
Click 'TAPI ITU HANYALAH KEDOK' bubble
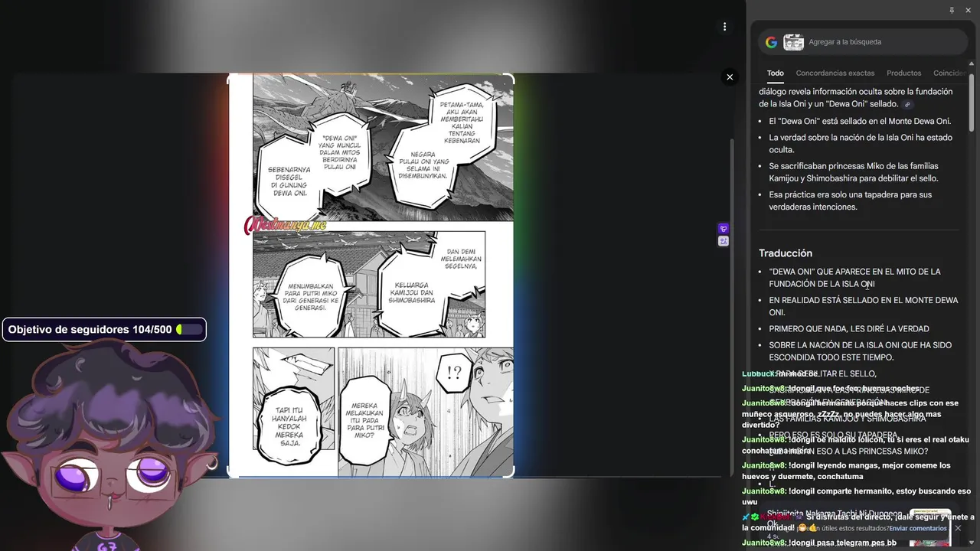click(290, 427)
